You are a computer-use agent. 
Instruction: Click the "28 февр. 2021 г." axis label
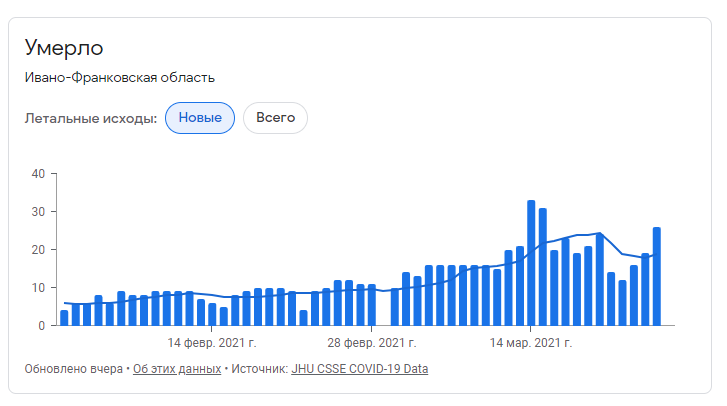[x=372, y=343]
